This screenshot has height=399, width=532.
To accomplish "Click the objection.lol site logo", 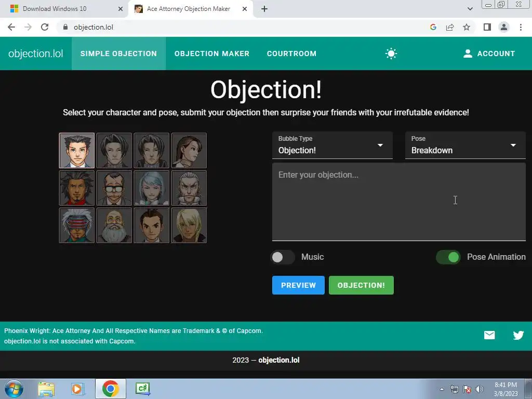I will point(36,54).
